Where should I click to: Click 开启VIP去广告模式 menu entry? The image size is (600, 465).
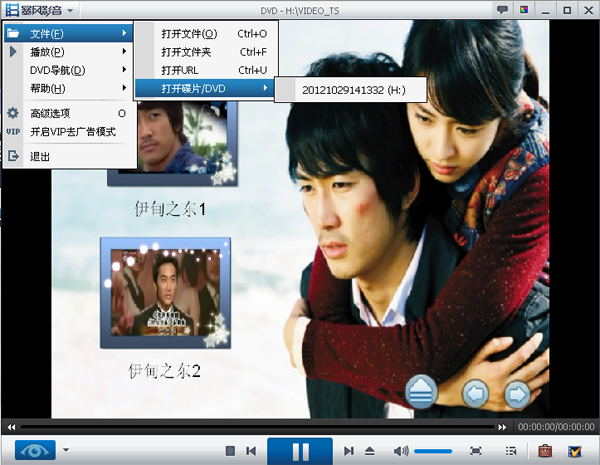point(68,132)
